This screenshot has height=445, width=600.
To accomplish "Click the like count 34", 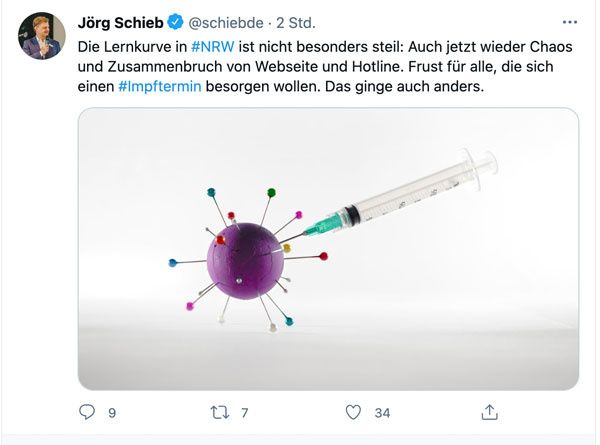I will tap(382, 412).
